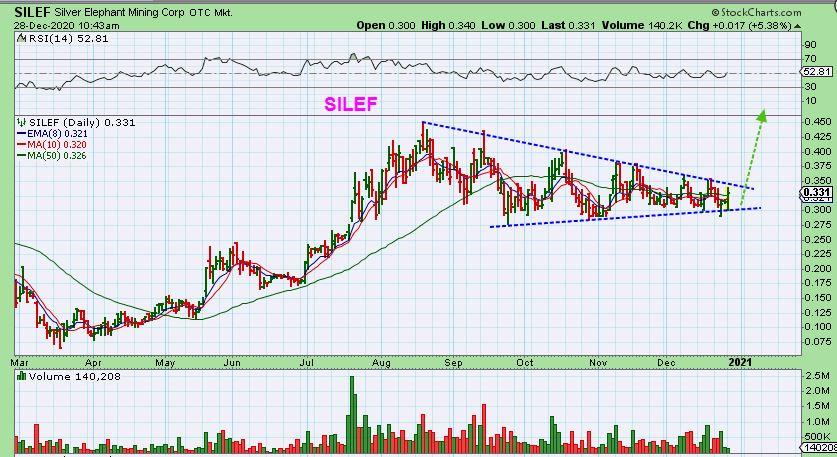Click the red MA(10) legend line swatch
This screenshot has height=457, width=837.
(21, 145)
